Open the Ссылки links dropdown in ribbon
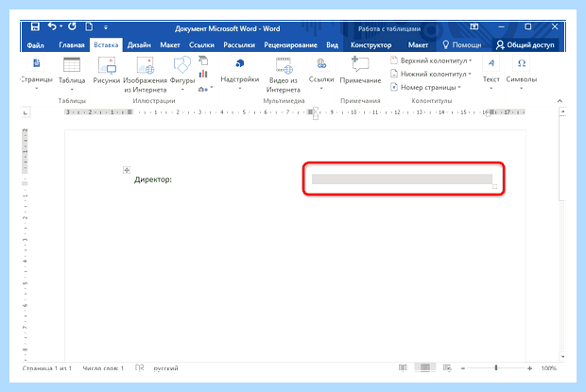The height and width of the screenshot is (392, 586). pyautogui.click(x=321, y=73)
